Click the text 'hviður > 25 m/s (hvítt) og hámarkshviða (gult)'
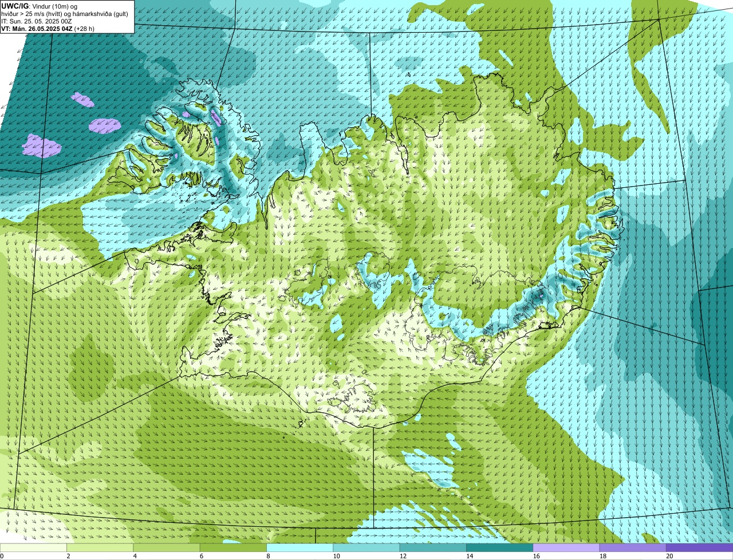The height and width of the screenshot is (560, 733). click(65, 13)
